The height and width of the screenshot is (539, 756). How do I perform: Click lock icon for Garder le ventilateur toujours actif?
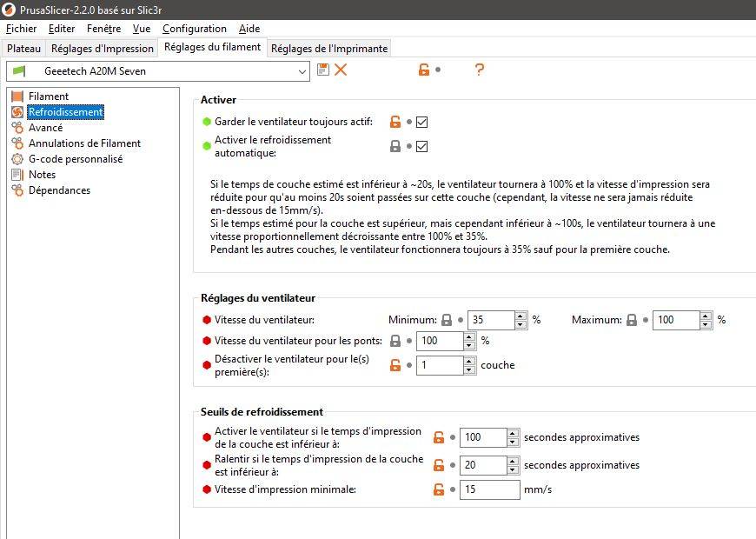(x=395, y=122)
